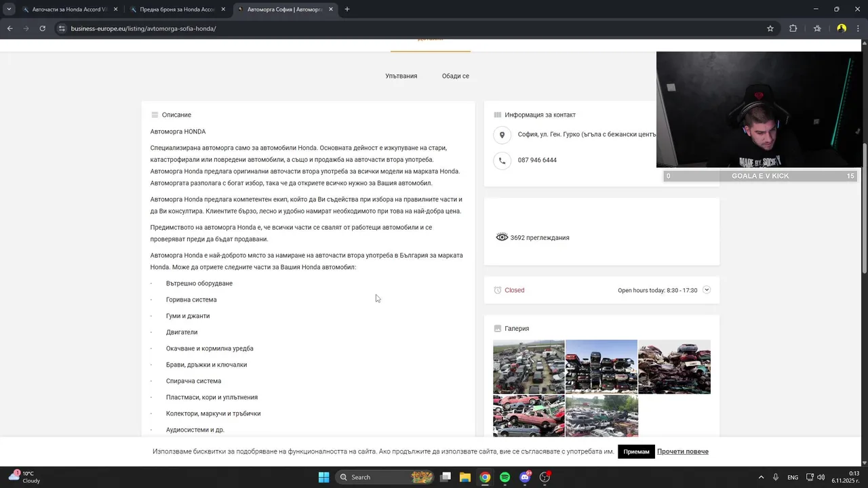Click the taskbar Search box
The height and width of the screenshot is (488, 868).
coord(386,477)
